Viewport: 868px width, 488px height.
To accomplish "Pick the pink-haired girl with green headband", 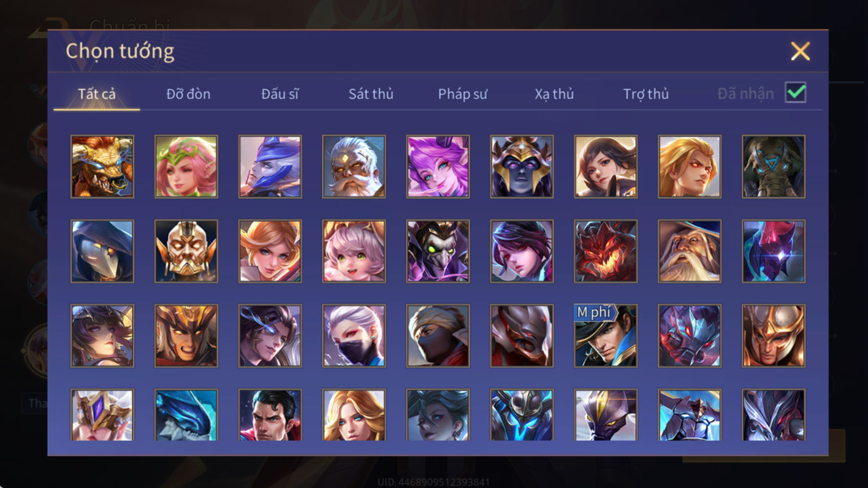I will (186, 166).
